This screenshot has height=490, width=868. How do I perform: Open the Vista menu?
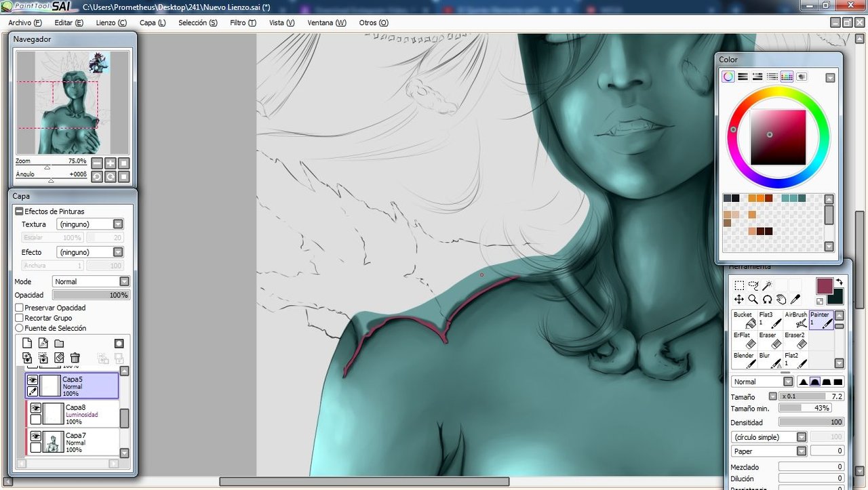pos(282,22)
